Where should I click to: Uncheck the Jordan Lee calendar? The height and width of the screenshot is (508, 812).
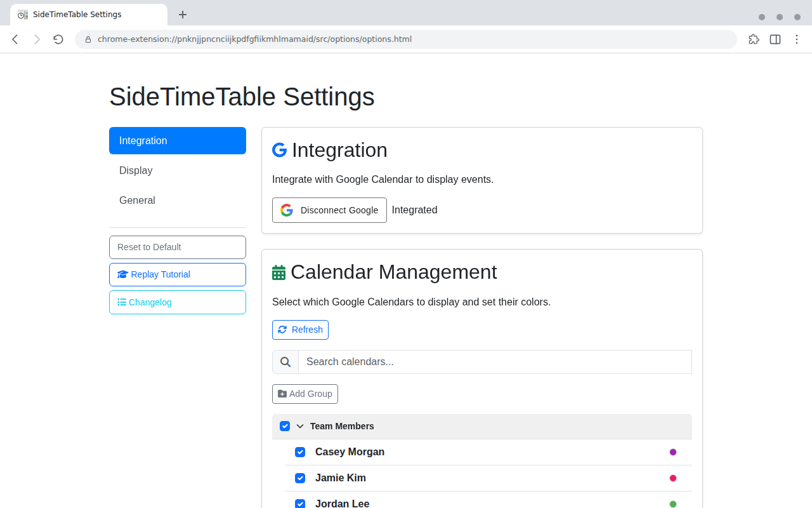300,504
